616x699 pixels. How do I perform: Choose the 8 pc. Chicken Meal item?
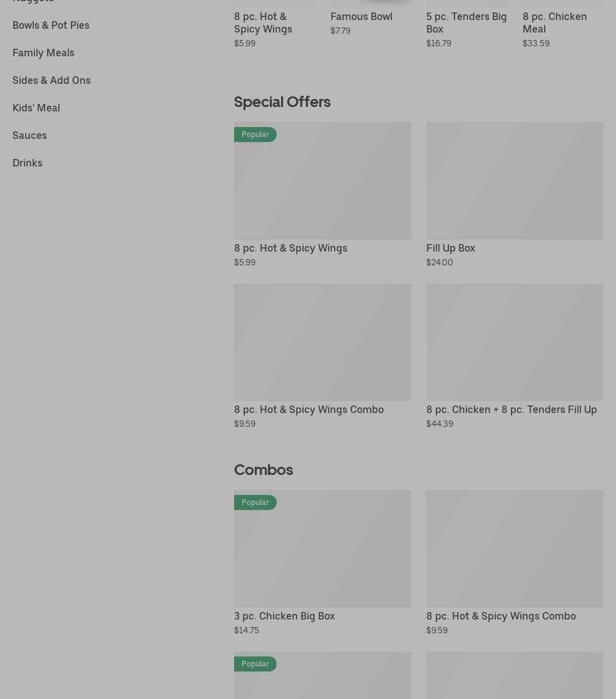click(x=554, y=23)
